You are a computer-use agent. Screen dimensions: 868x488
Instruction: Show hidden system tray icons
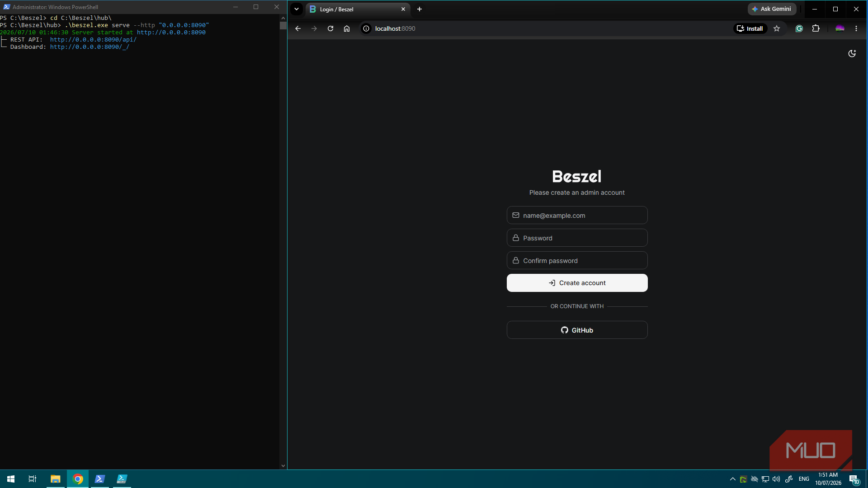[732, 479]
